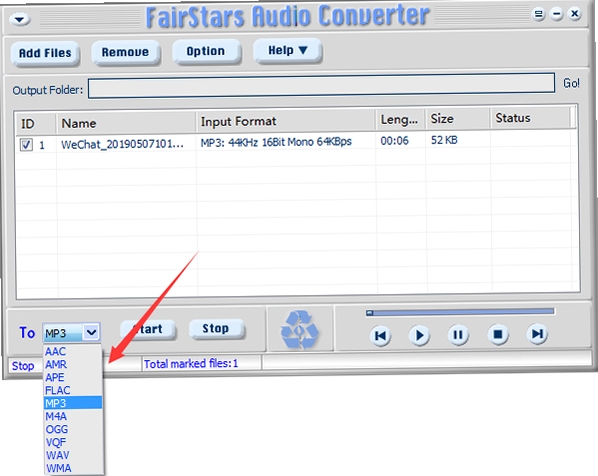Start the conversion

[x=148, y=329]
